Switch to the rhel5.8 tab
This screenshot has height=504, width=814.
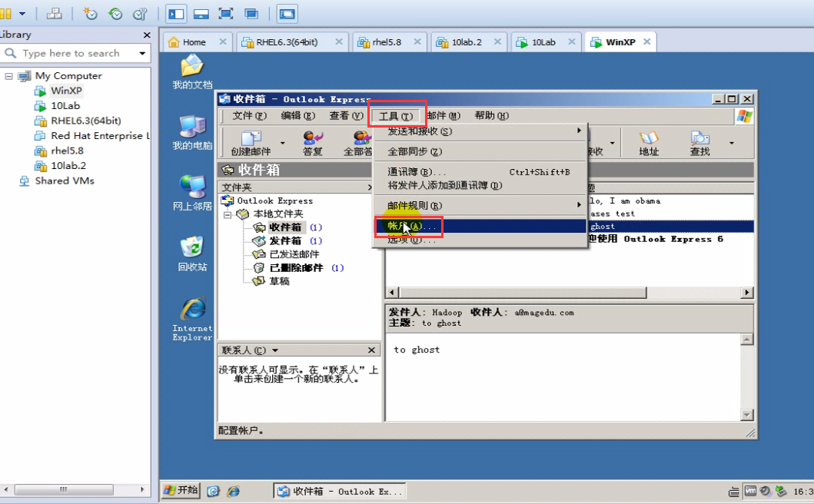pos(387,42)
